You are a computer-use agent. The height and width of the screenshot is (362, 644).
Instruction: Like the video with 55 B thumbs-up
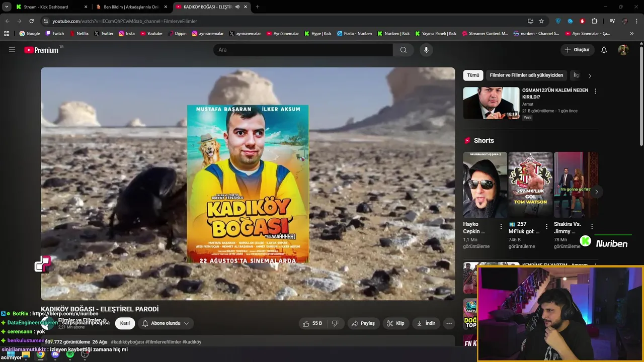312,323
